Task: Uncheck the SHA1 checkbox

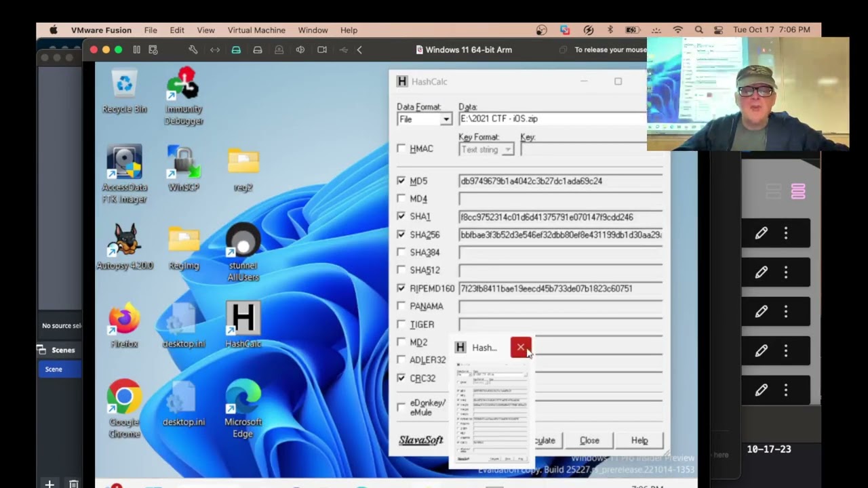Action: click(x=401, y=216)
